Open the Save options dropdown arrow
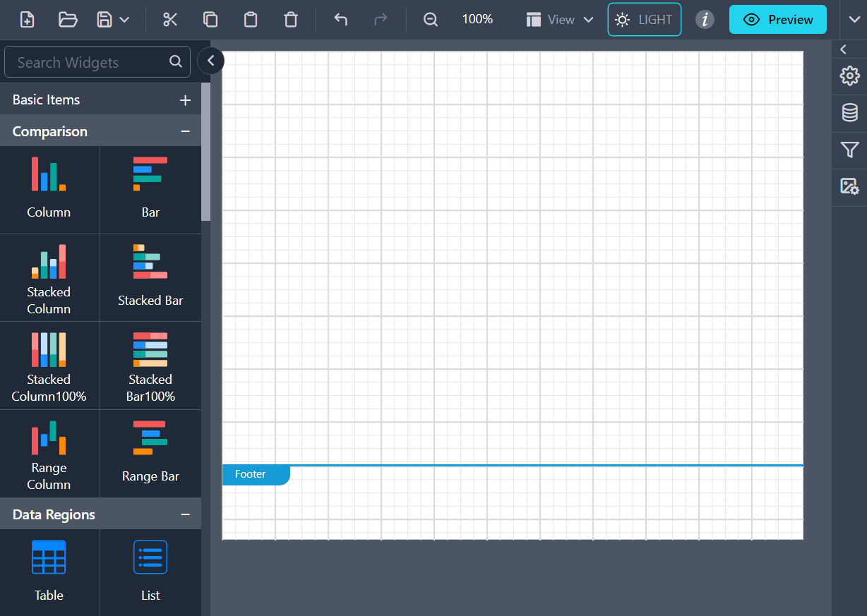The image size is (867, 616). click(x=125, y=20)
